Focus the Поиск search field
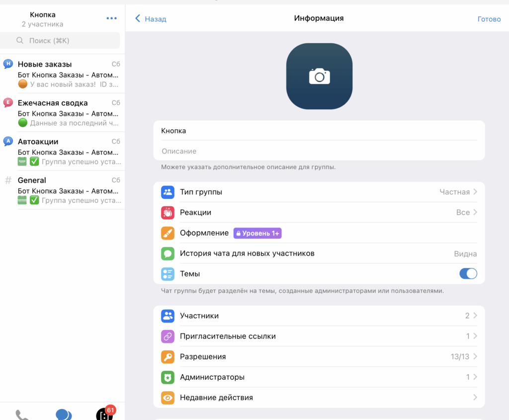509x420 pixels. [60, 40]
